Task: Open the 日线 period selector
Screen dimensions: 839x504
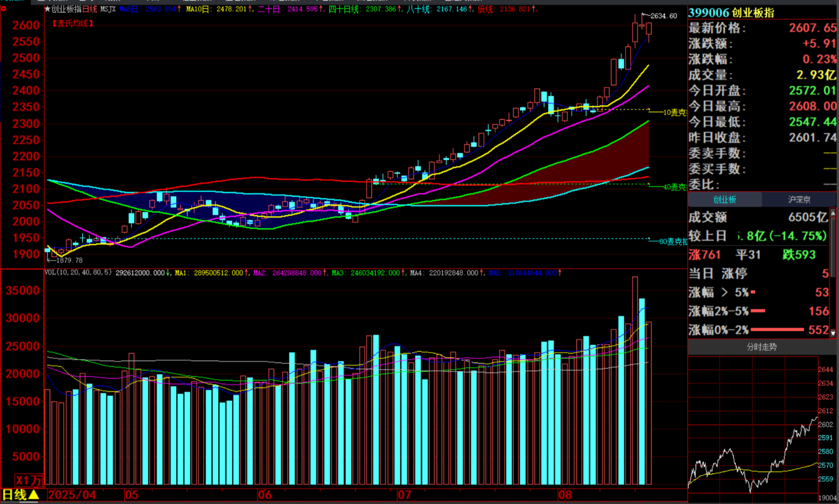Action: point(20,495)
